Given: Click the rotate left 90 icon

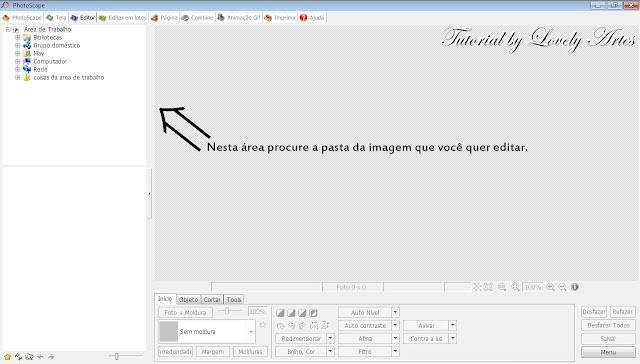Looking at the screenshot, I should [x=291, y=326].
